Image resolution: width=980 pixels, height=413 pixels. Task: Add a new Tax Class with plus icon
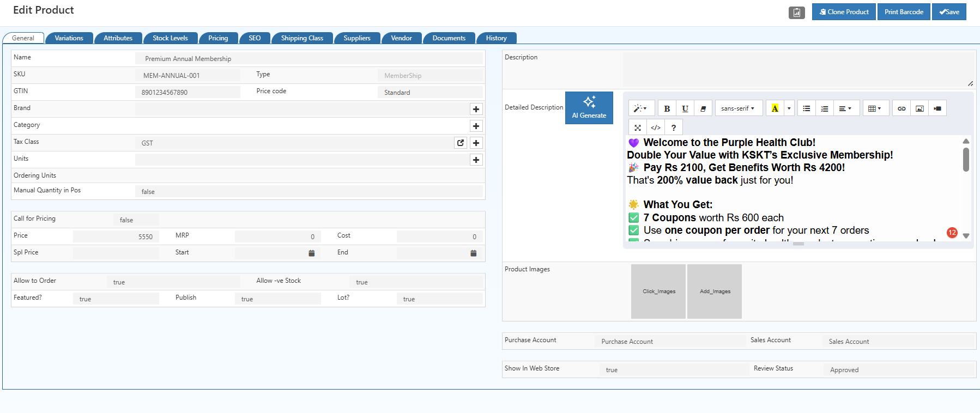[x=476, y=143]
